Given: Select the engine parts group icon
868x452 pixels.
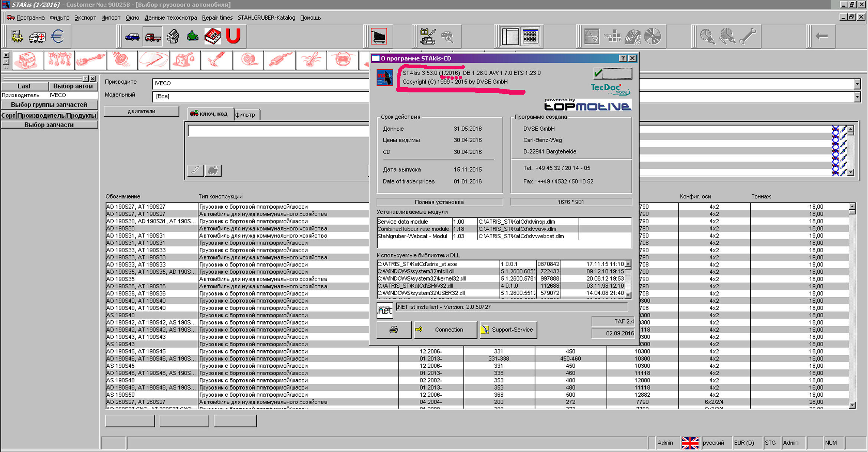Looking at the screenshot, I should click(x=27, y=60).
